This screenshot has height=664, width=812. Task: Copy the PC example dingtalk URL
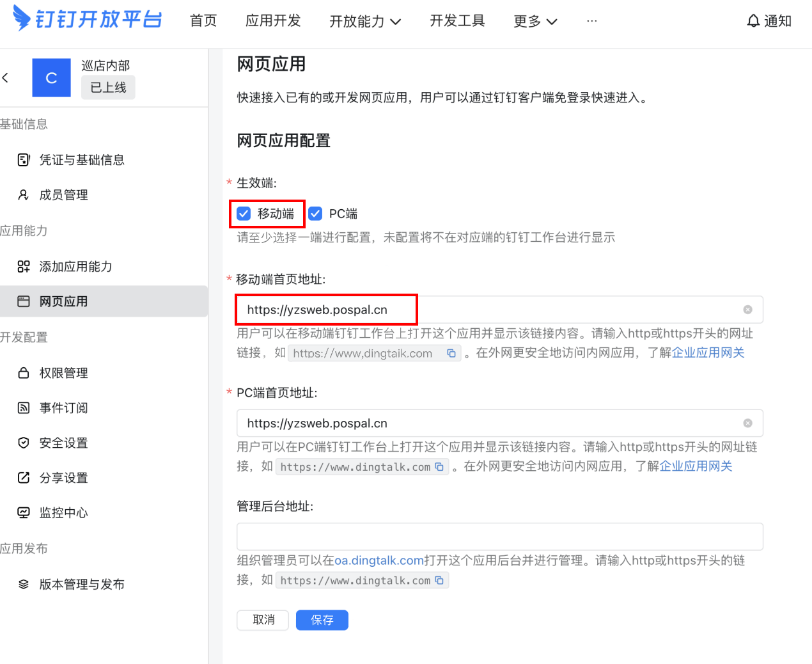tap(439, 467)
